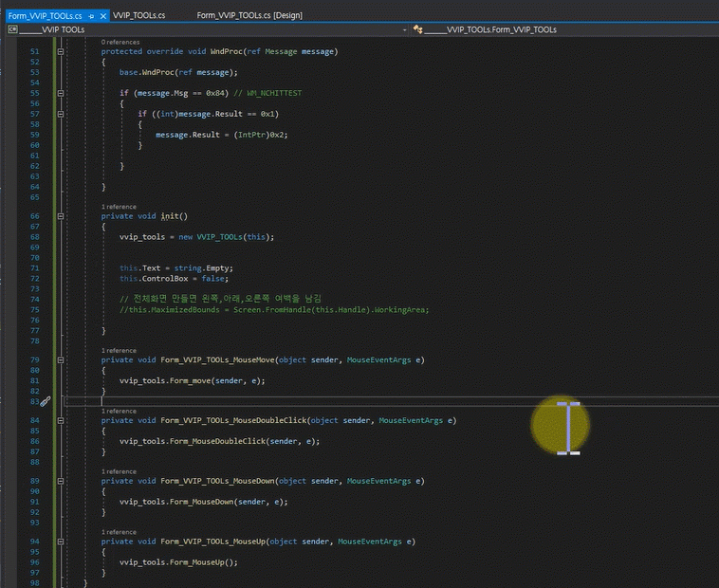The width and height of the screenshot is (719, 588).
Task: Click ControlBox on line 72
Action: 165,279
